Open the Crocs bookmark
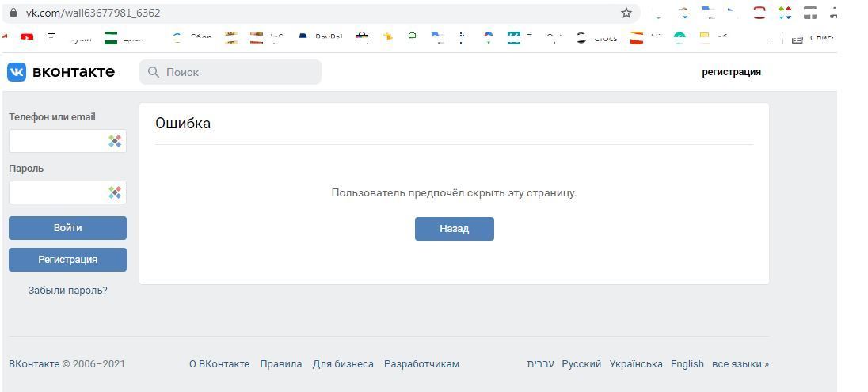The width and height of the screenshot is (868, 392). point(598,38)
